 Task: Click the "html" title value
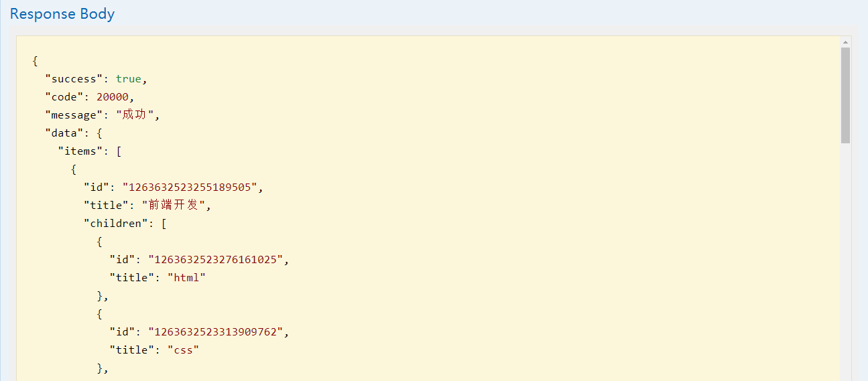tap(186, 278)
